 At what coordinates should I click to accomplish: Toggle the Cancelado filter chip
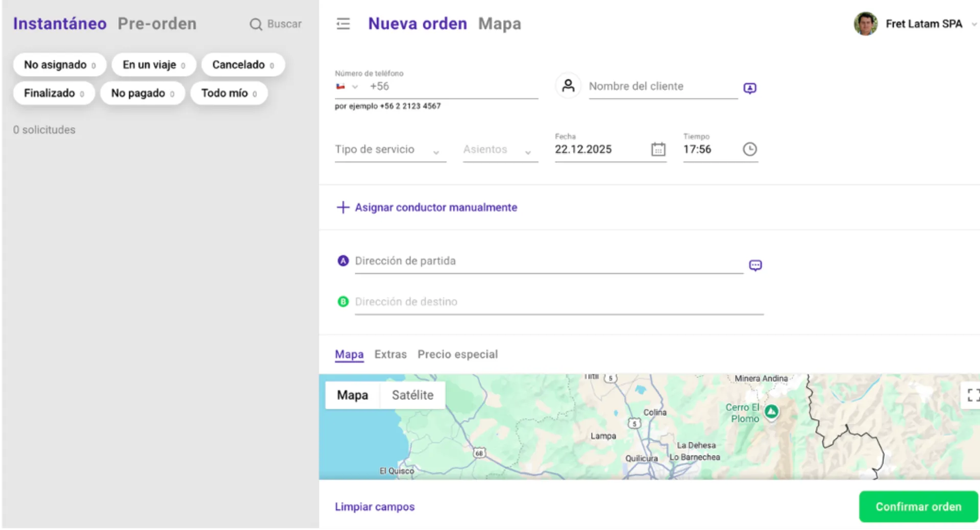click(x=243, y=65)
